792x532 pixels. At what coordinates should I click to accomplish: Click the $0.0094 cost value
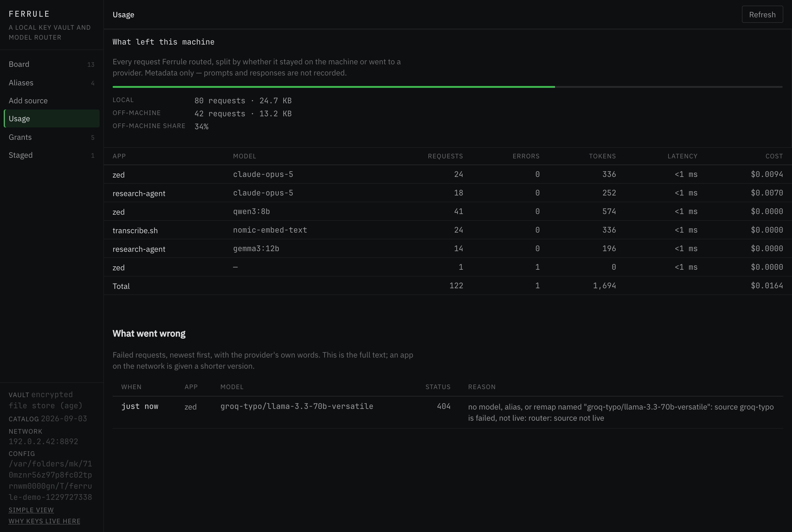[x=767, y=174]
